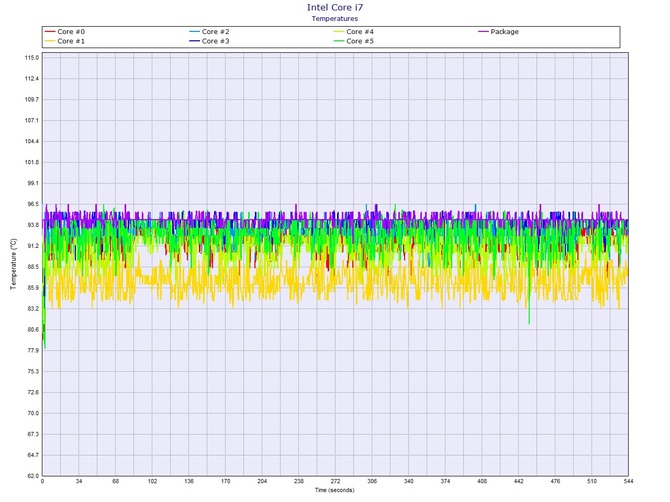Screen dimensions: 670x502
Task: Click the purple Package color line
Action: (483, 32)
